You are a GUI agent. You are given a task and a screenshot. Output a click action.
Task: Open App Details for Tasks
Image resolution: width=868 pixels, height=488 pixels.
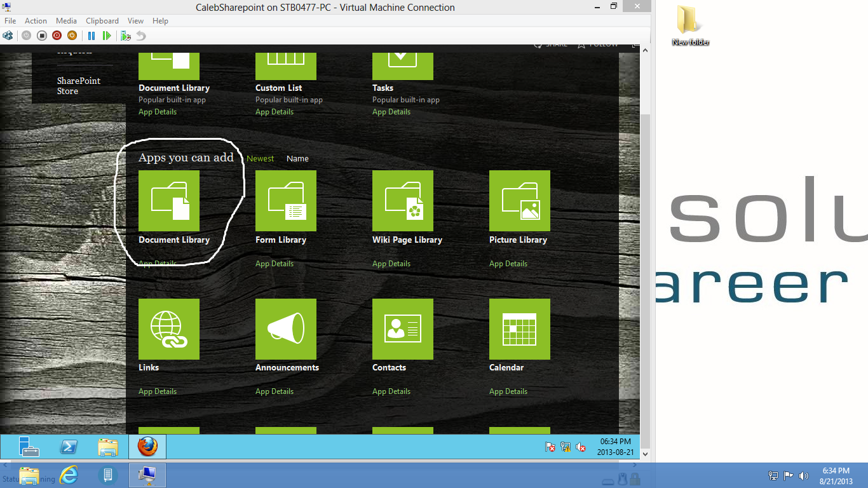(x=391, y=112)
